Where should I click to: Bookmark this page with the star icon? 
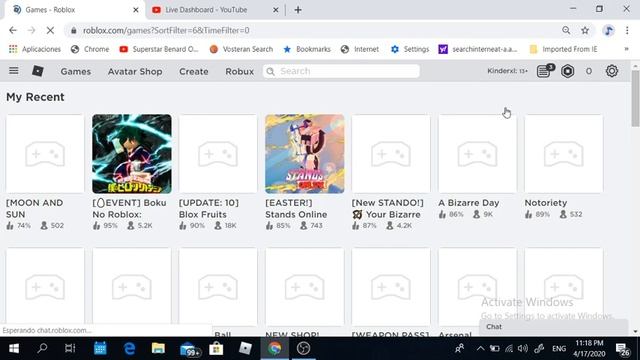point(585,30)
